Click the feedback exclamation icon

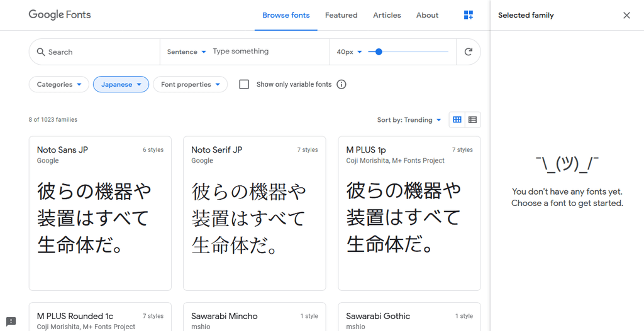coord(11,321)
